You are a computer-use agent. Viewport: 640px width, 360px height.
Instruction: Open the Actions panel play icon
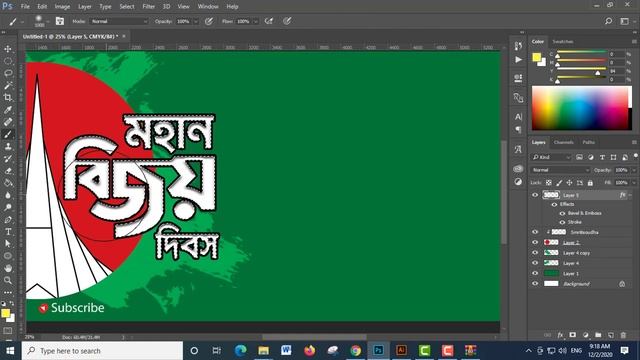point(518,60)
